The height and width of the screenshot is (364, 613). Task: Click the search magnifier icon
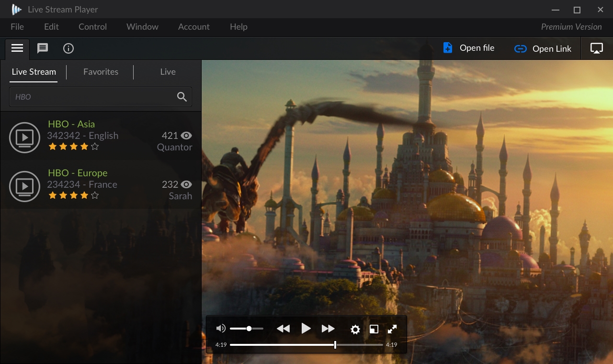click(182, 97)
